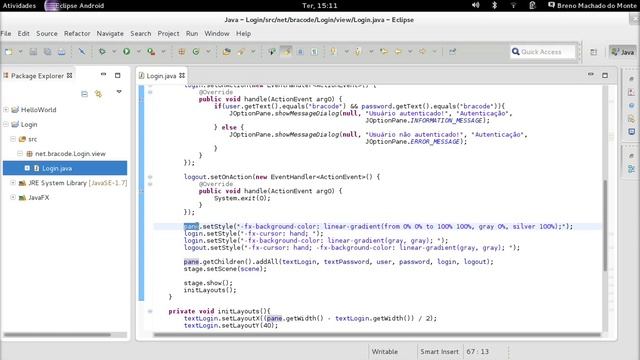Open the Refactor menu
The width and height of the screenshot is (640, 360).
pyautogui.click(x=77, y=33)
